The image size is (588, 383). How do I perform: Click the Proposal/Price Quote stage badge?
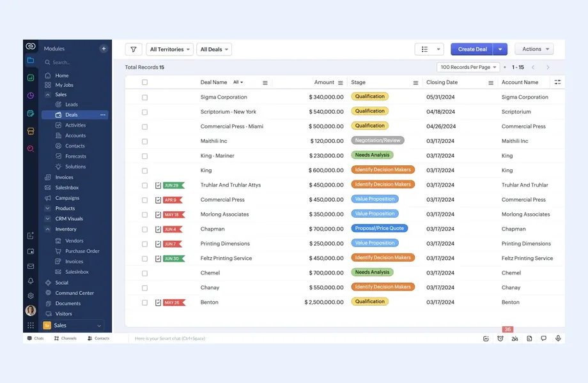tap(379, 229)
